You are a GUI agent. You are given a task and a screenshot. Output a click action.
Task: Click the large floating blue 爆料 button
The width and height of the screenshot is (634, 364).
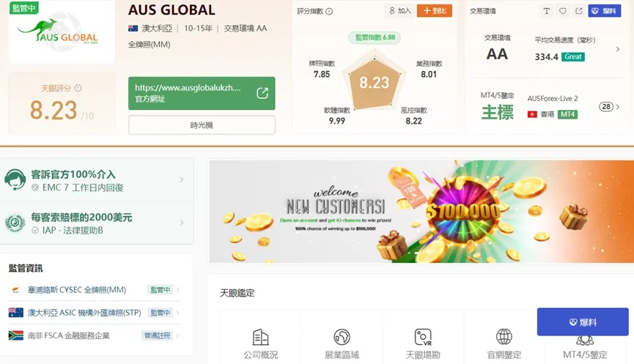click(x=583, y=322)
